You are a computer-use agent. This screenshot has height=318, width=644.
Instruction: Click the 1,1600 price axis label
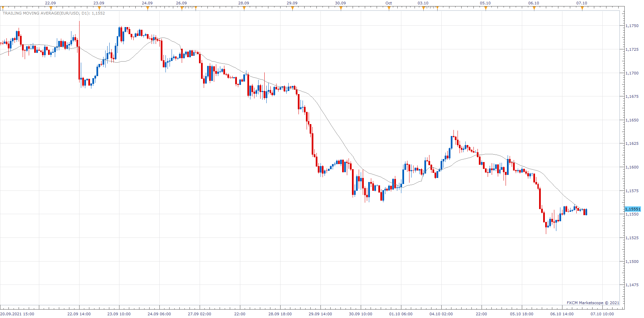point(632,167)
